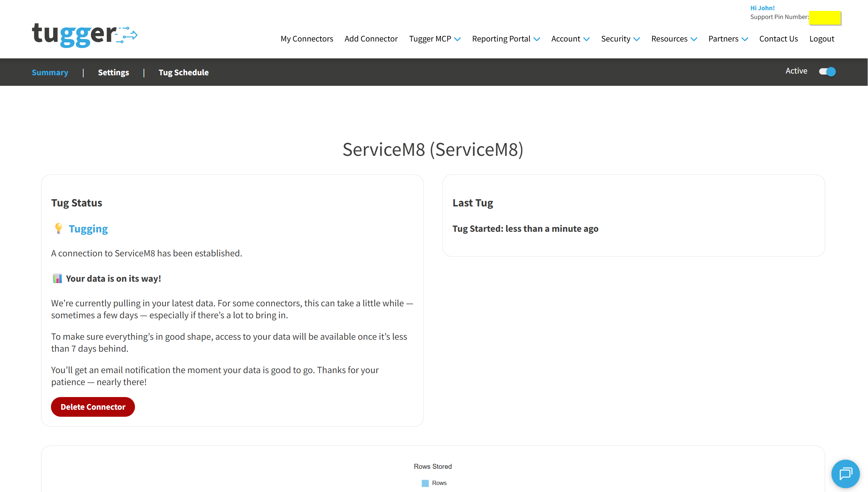The height and width of the screenshot is (492, 868).
Task: Expand the Reporting Portal menu
Action: point(506,39)
